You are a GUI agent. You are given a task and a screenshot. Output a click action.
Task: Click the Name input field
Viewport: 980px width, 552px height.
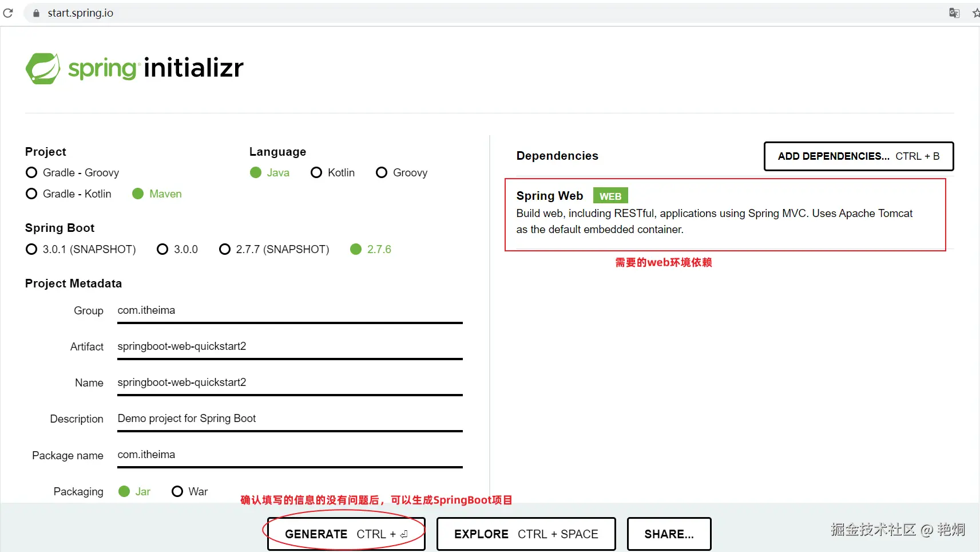pyautogui.click(x=290, y=383)
